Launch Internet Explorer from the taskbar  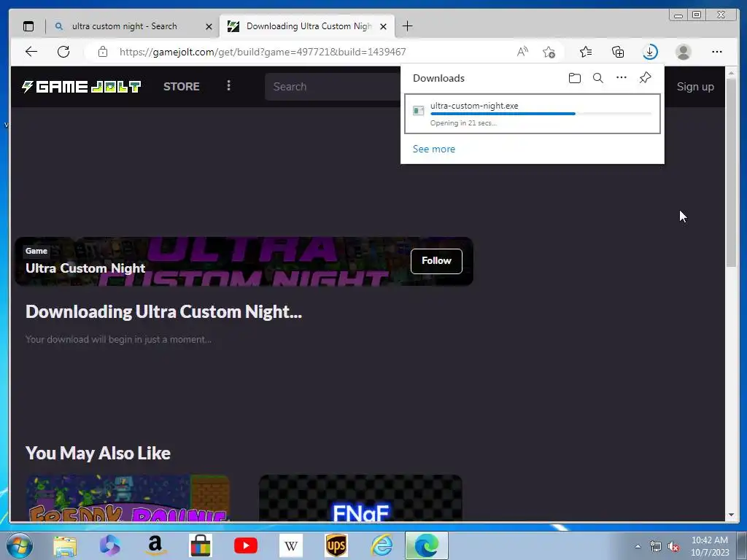(382, 545)
